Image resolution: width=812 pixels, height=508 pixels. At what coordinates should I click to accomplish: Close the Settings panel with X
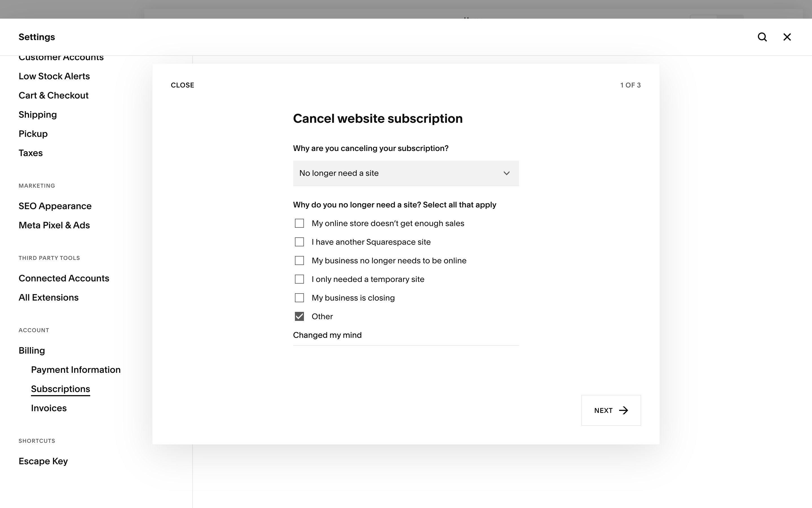coord(787,37)
